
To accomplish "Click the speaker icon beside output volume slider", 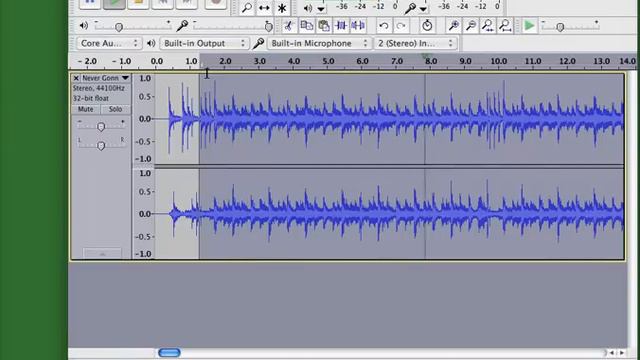I will coord(84,26).
